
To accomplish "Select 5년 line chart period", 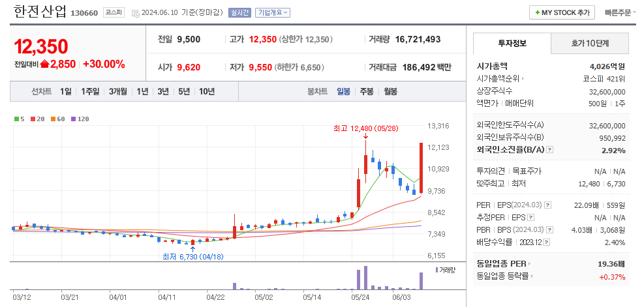I will pos(184,91).
